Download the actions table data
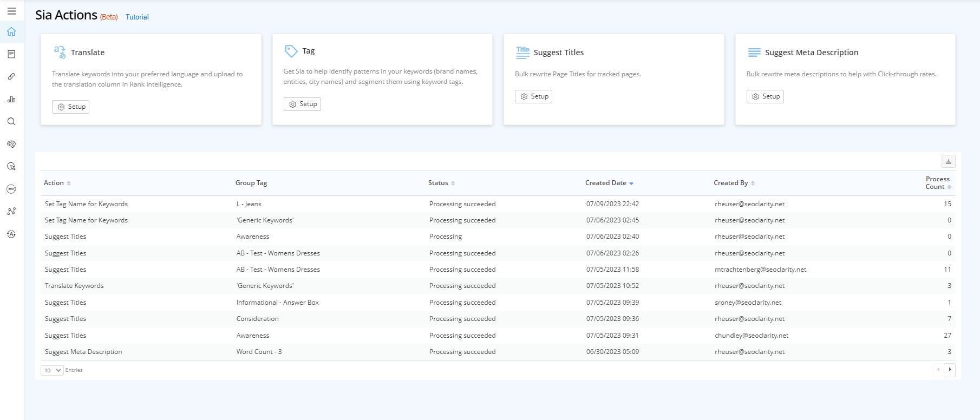 click(948, 161)
